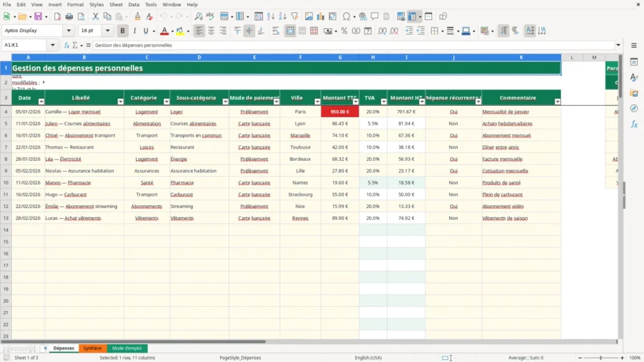Adjust the zoom slider
Viewport: 644px width, 362px height.
click(601, 358)
